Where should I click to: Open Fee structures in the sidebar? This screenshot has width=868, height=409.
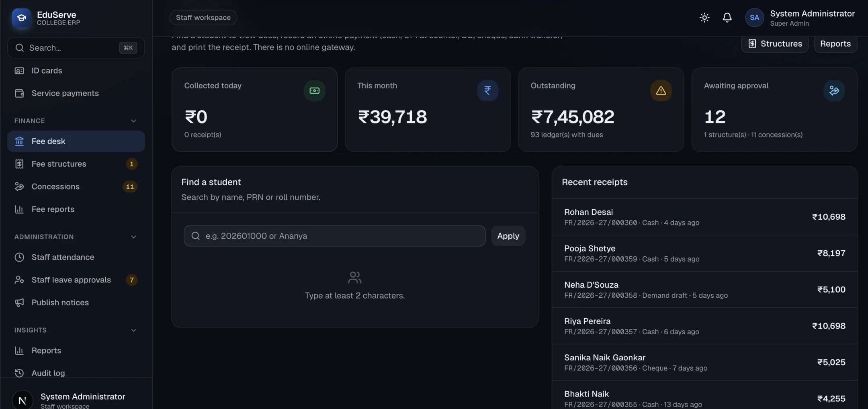(76, 164)
